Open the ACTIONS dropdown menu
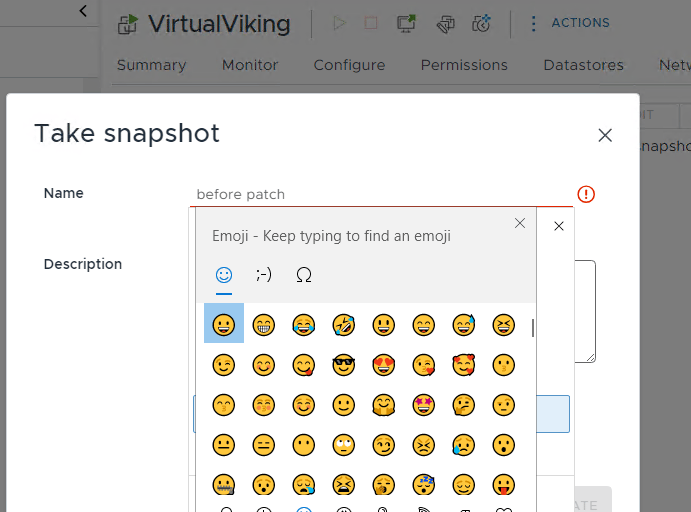This screenshot has width=691, height=512. pos(569,23)
